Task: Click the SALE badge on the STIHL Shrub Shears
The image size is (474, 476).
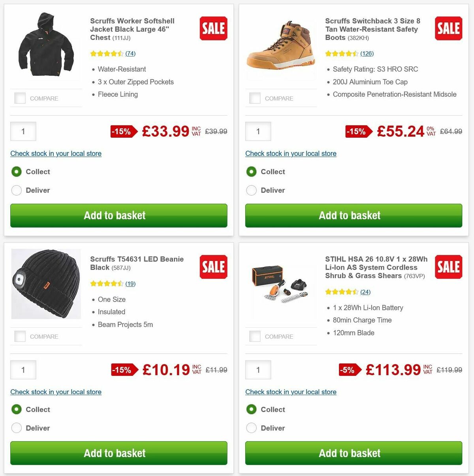Action: (x=448, y=267)
